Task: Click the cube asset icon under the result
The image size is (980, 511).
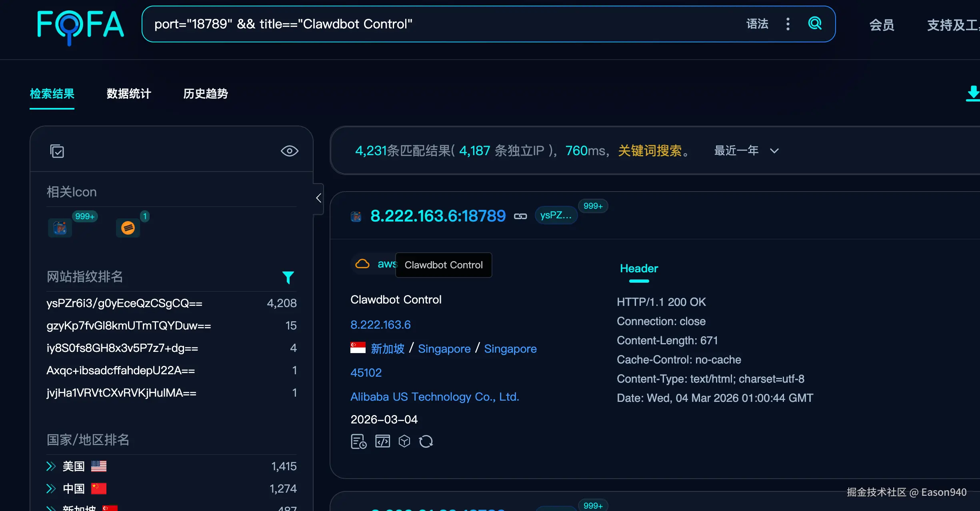Action: tap(404, 441)
